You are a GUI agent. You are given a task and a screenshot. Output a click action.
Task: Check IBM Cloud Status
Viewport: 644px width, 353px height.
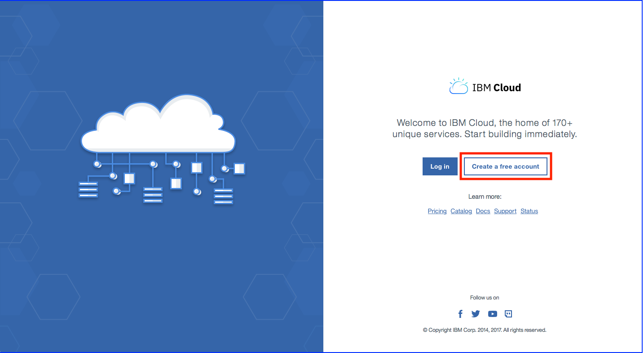529,211
